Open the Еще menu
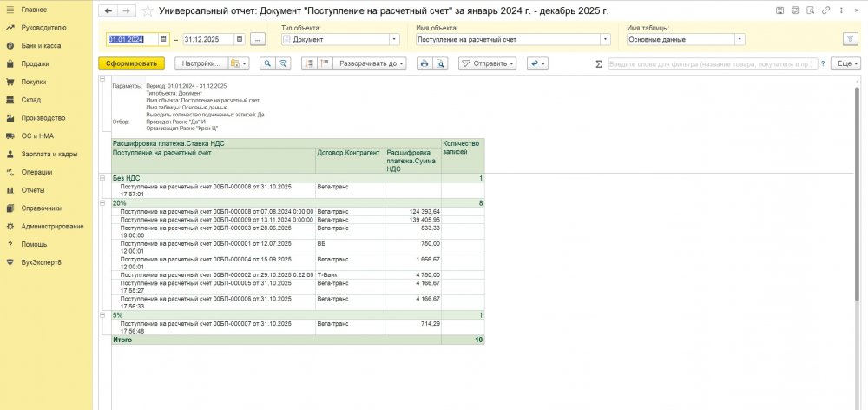Screen dimensions: 868x410 pos(845,63)
